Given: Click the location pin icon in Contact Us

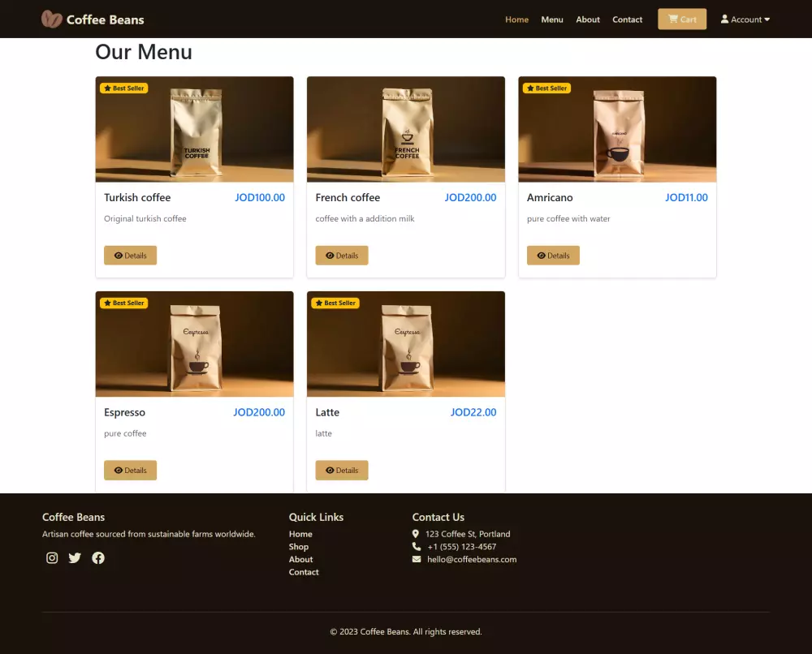Looking at the screenshot, I should 415,533.
